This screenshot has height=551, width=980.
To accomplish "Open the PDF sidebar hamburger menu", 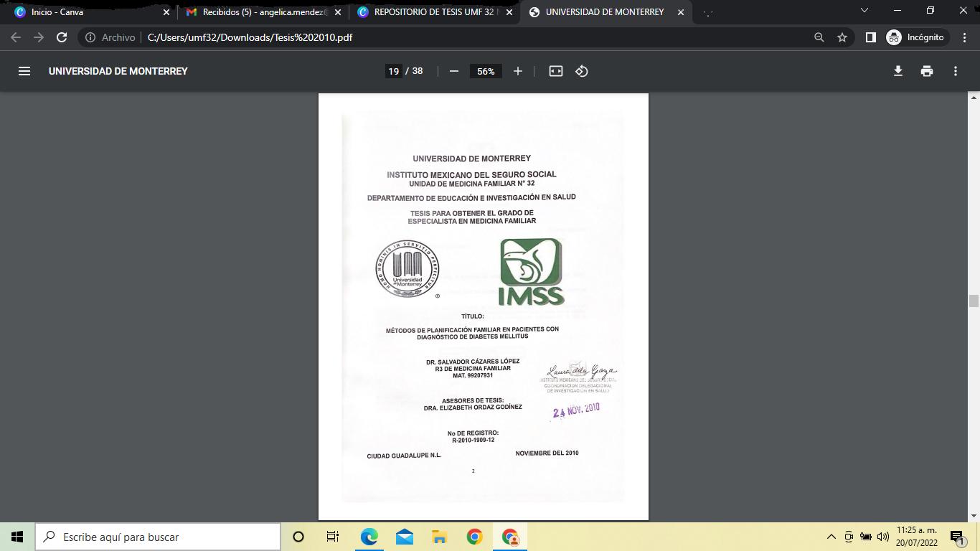I will [24, 71].
